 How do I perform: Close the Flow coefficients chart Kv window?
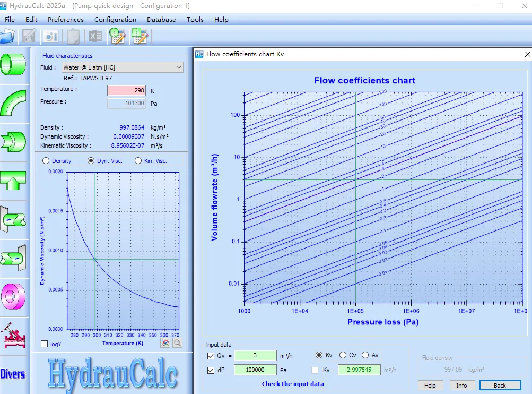click(x=527, y=54)
